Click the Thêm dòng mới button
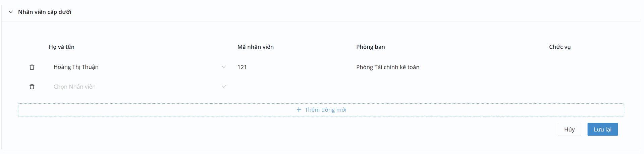 321,110
